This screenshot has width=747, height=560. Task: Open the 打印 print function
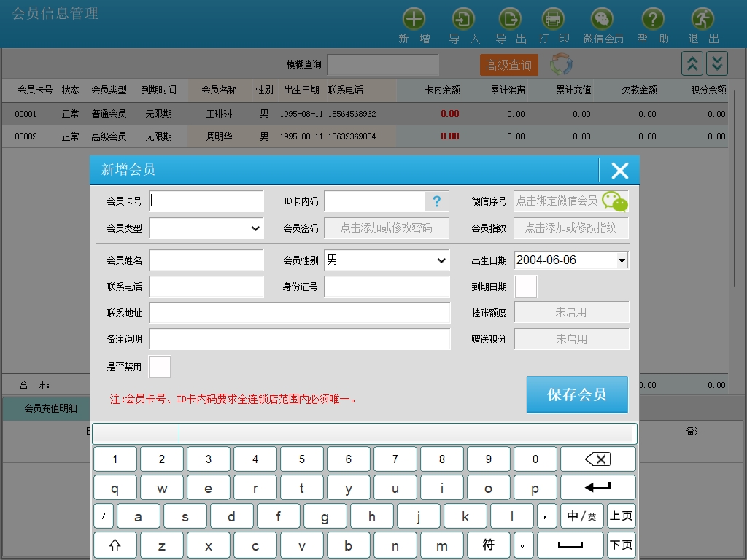[x=553, y=20]
